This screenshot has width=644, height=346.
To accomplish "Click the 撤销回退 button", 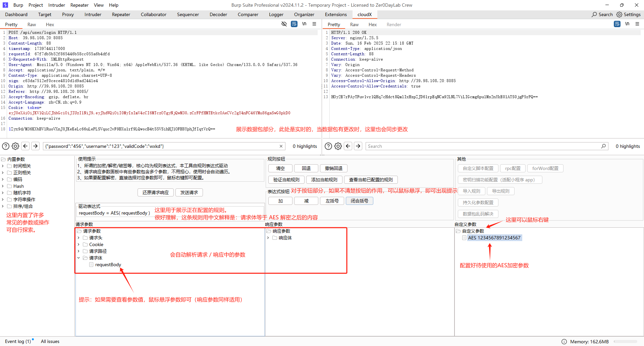I will 334,168.
